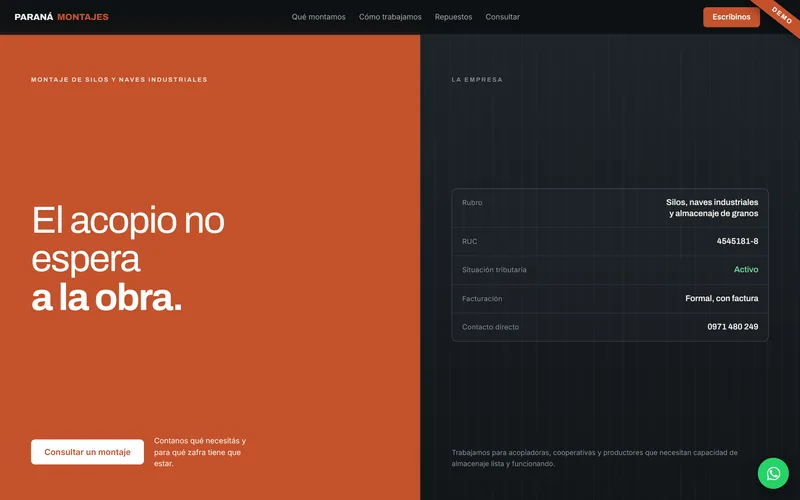This screenshot has width=800, height=500.
Task: Click the Rubro row in company card
Action: coord(610,208)
